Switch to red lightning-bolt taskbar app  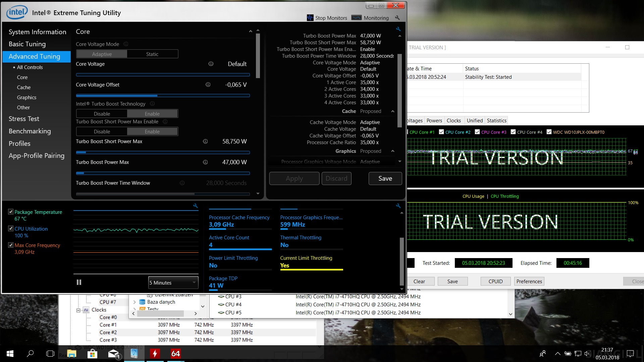[155, 354]
